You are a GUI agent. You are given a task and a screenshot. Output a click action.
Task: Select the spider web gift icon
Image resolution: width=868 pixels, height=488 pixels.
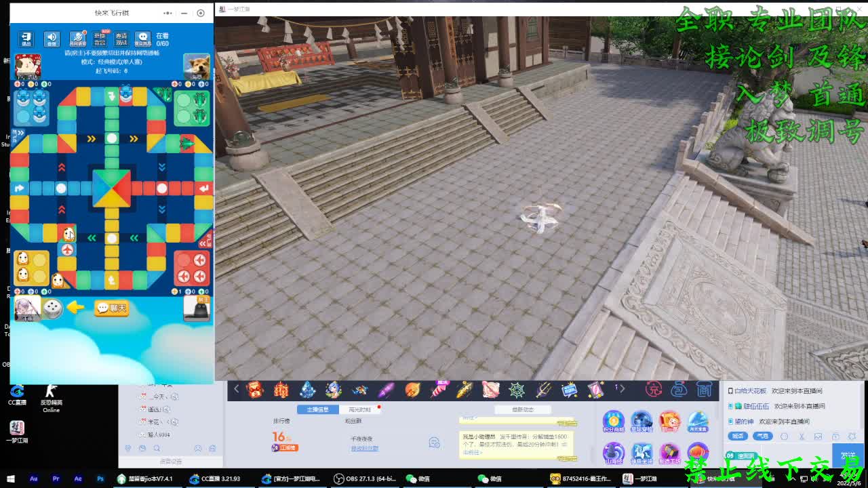517,390
